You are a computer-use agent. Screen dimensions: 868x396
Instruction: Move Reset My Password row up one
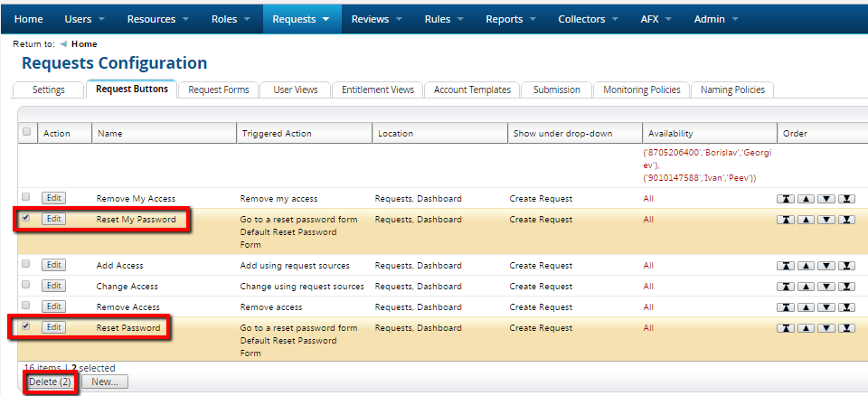[x=807, y=220]
